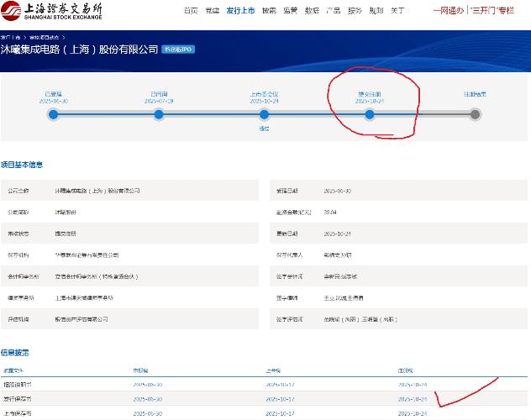Open the 产品 products menu
This screenshot has height=420, width=531.
(334, 10)
